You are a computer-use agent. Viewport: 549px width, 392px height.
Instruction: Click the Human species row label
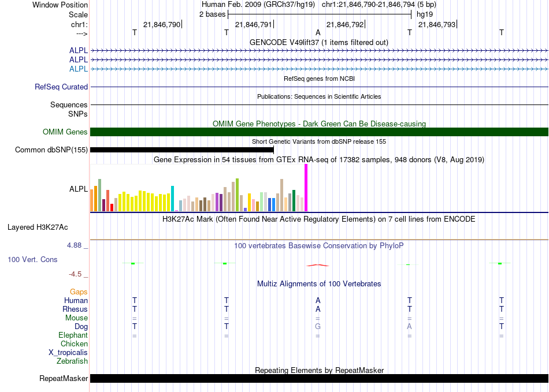click(76, 300)
